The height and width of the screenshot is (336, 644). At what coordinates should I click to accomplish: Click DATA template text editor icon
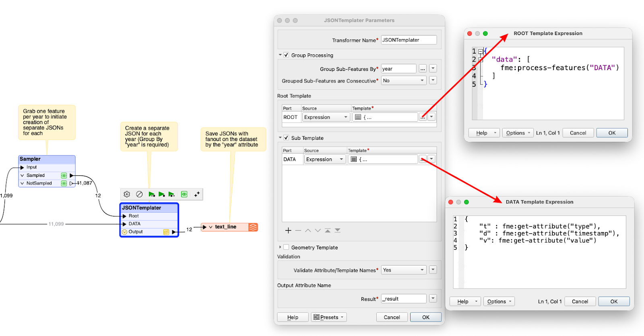[x=353, y=160]
